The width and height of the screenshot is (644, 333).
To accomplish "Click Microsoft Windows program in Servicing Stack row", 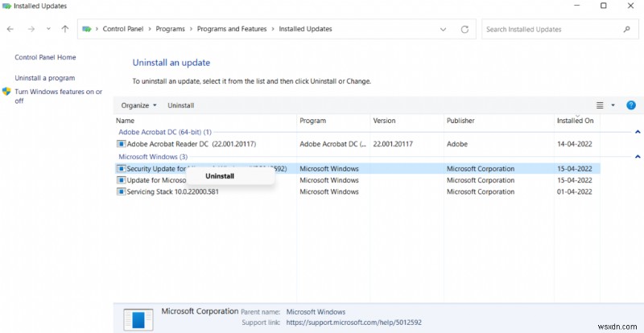I will [329, 191].
